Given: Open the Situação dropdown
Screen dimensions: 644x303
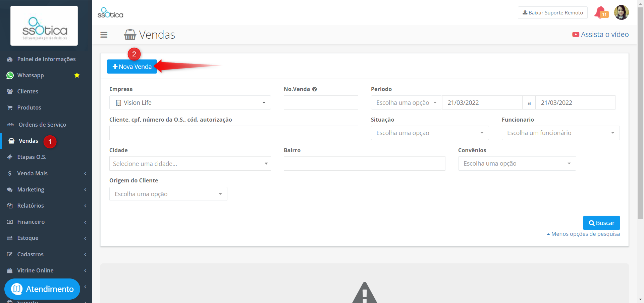Looking at the screenshot, I should click(430, 133).
